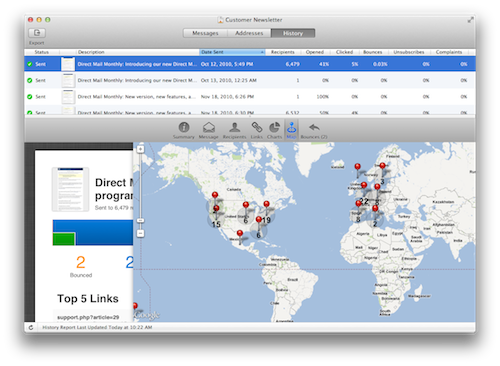Click the message thumbnail in Oct 12 row
The image size is (500, 366).
pyautogui.click(x=68, y=64)
